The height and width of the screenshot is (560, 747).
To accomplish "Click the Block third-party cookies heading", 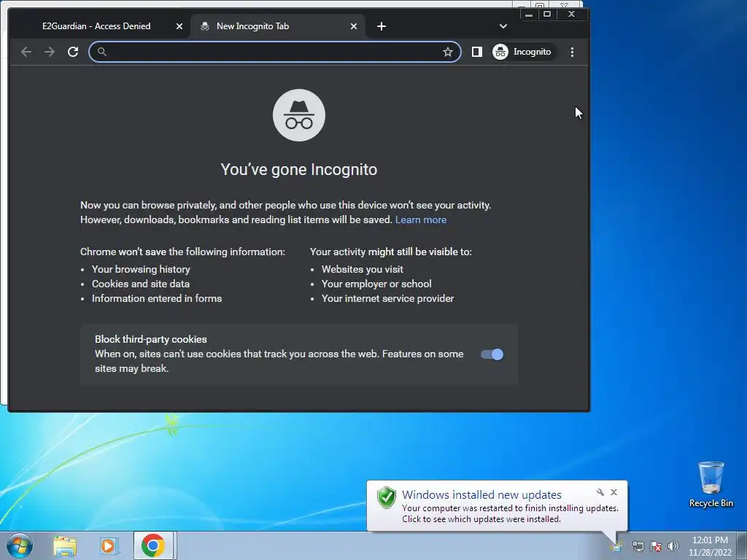I will coord(150,339).
